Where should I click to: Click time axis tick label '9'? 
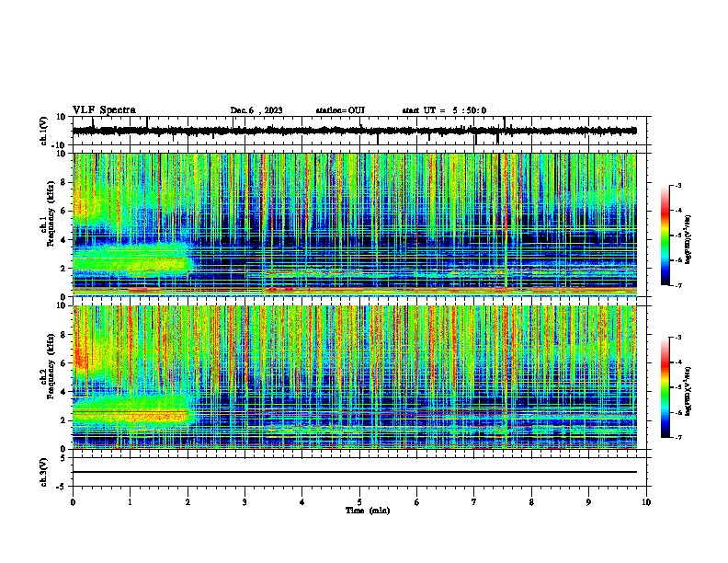pos(588,502)
